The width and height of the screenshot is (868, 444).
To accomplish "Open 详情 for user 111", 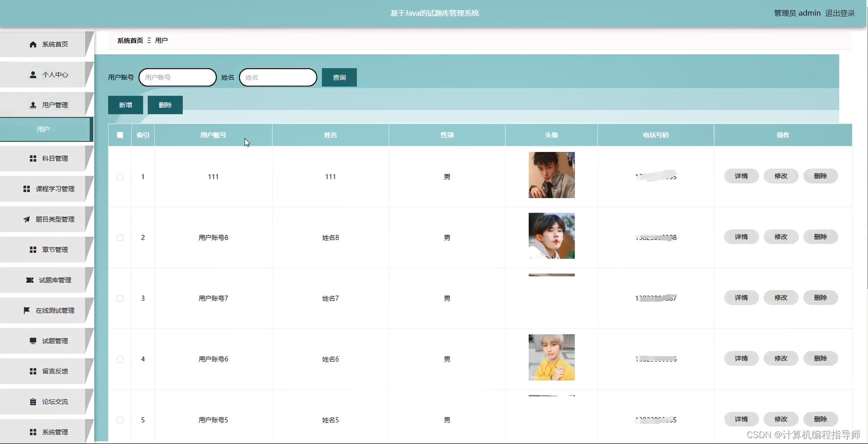I will [x=741, y=176].
